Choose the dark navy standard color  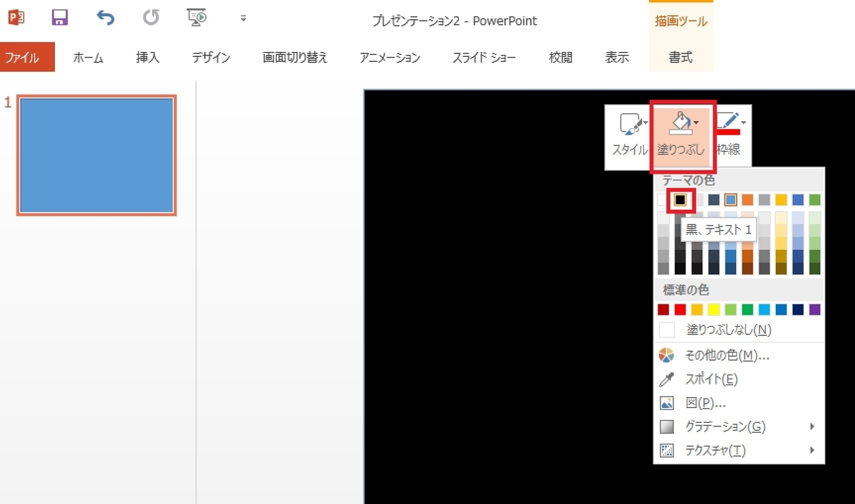pyautogui.click(x=798, y=310)
